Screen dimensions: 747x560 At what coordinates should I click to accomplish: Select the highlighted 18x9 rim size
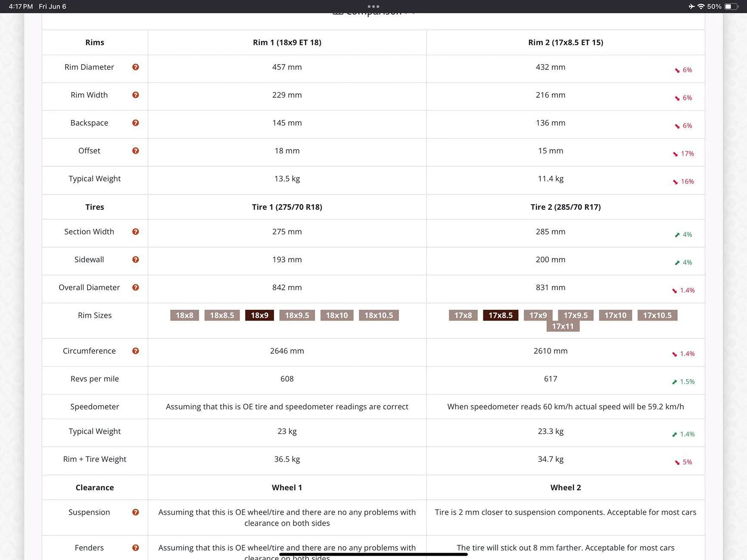pos(259,315)
